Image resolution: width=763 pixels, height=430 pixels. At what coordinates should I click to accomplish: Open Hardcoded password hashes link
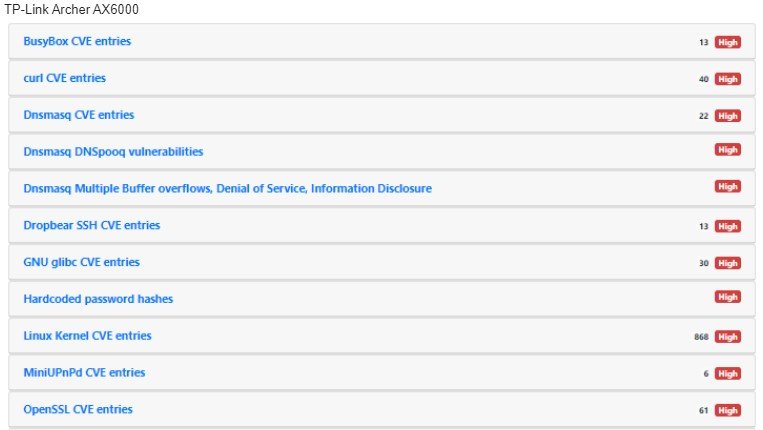coord(98,299)
